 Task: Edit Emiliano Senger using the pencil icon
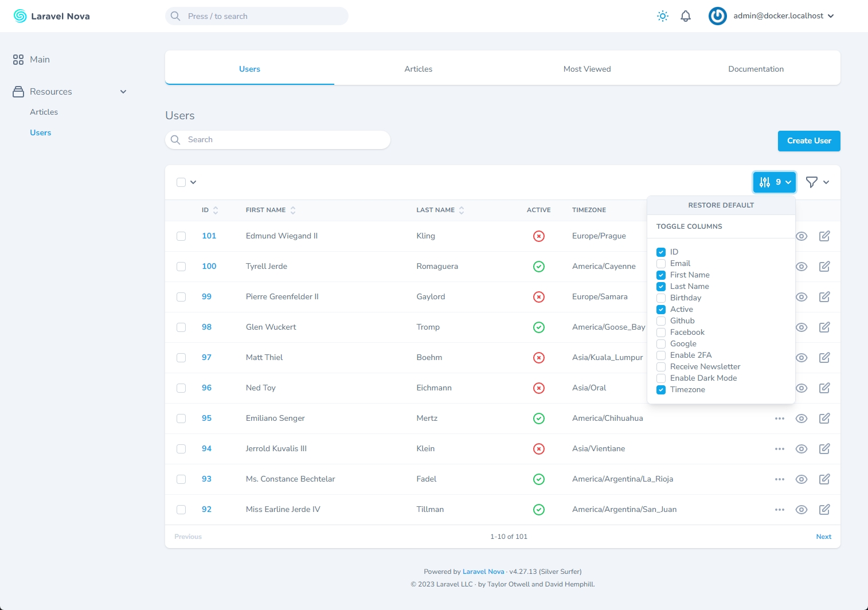pyautogui.click(x=824, y=418)
